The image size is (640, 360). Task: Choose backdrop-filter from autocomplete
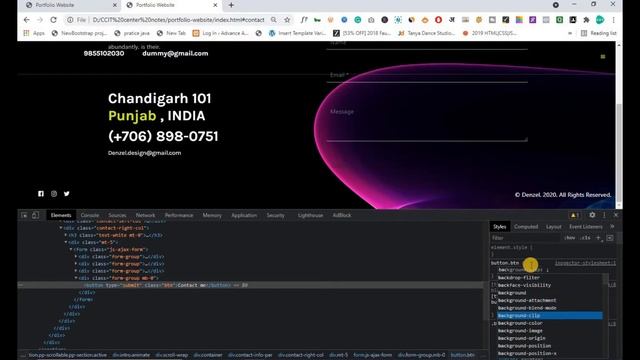coord(549,278)
